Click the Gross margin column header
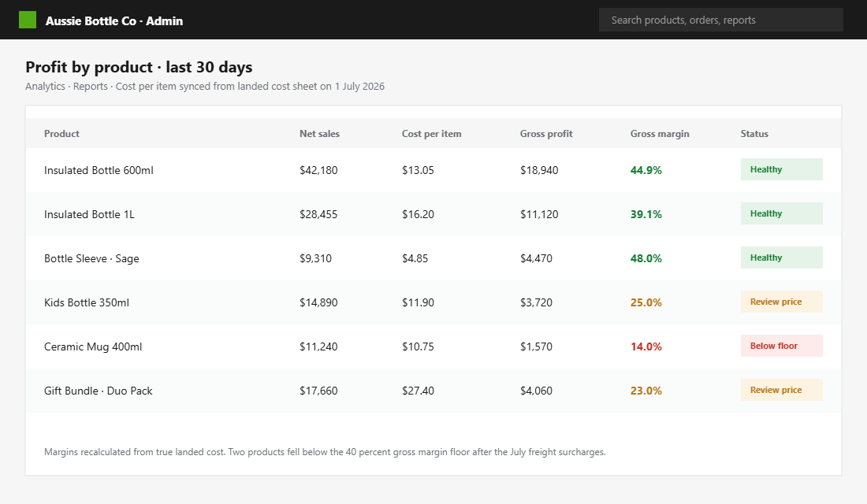Image resolution: width=867 pixels, height=504 pixels. coord(660,134)
